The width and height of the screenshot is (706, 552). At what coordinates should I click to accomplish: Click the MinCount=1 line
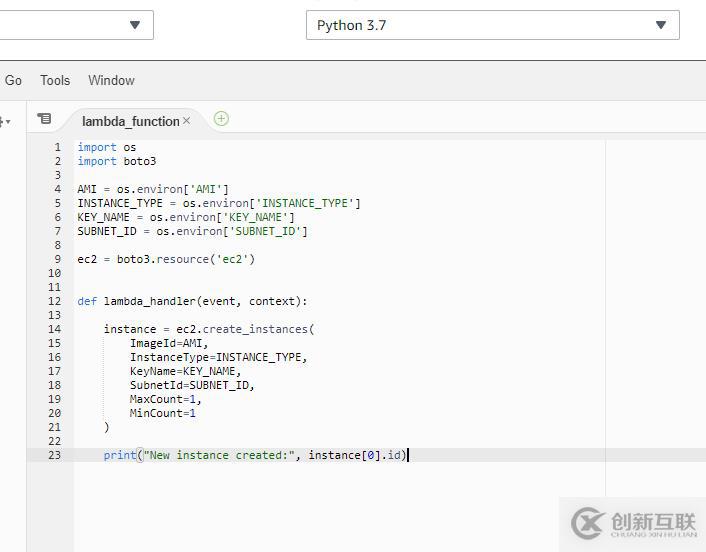tap(163, 413)
